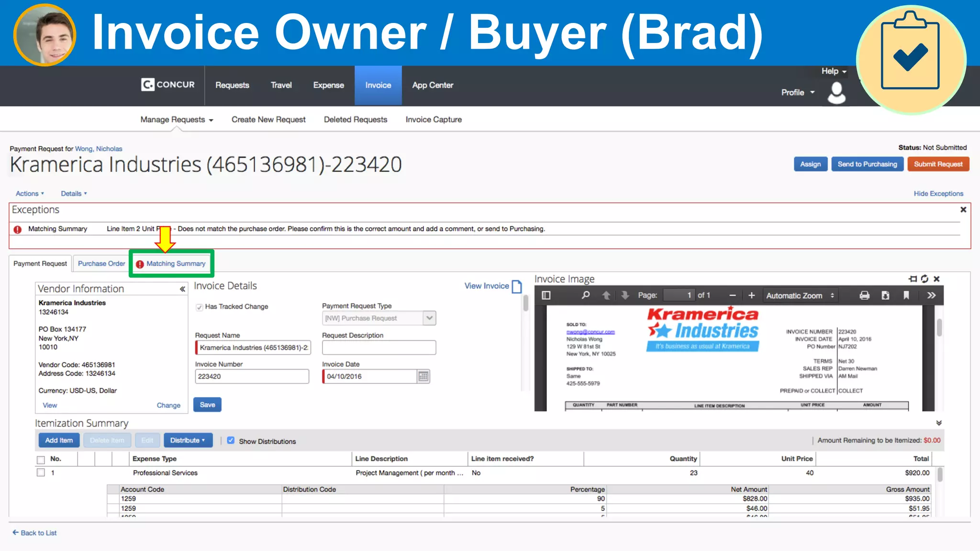This screenshot has height=551, width=980.
Task: Toggle Has Tracked Change checkbox
Action: (x=199, y=307)
